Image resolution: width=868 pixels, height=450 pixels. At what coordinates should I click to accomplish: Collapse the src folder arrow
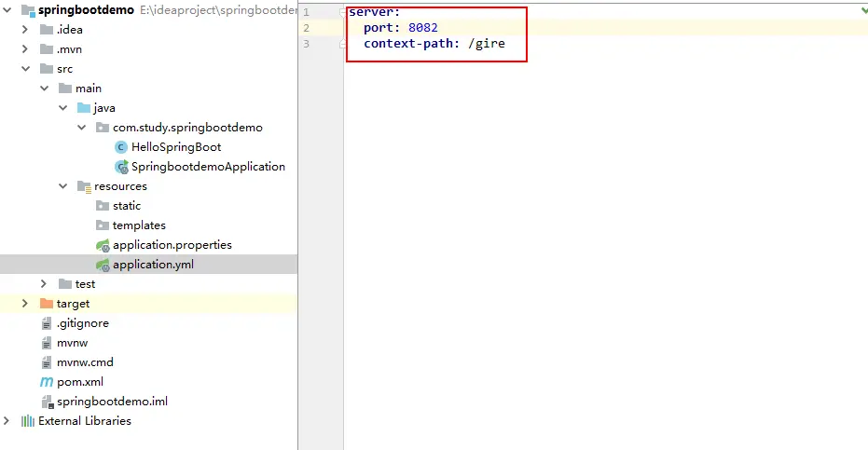pos(25,69)
